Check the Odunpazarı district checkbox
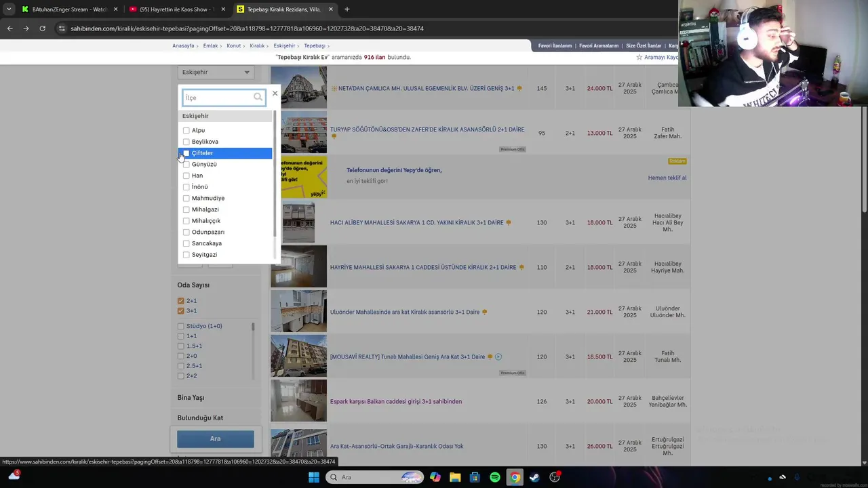 186,232
